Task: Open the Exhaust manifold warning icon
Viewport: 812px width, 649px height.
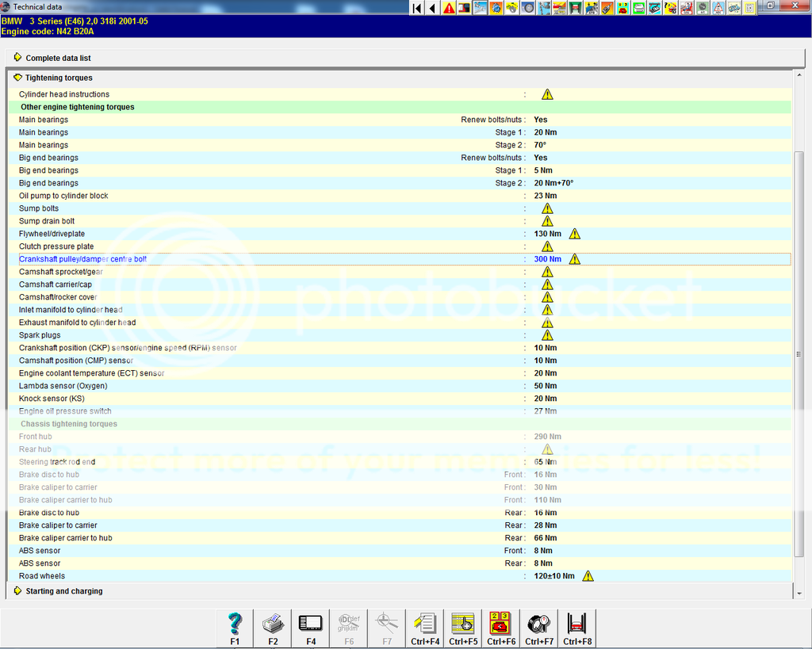Action: tap(547, 323)
